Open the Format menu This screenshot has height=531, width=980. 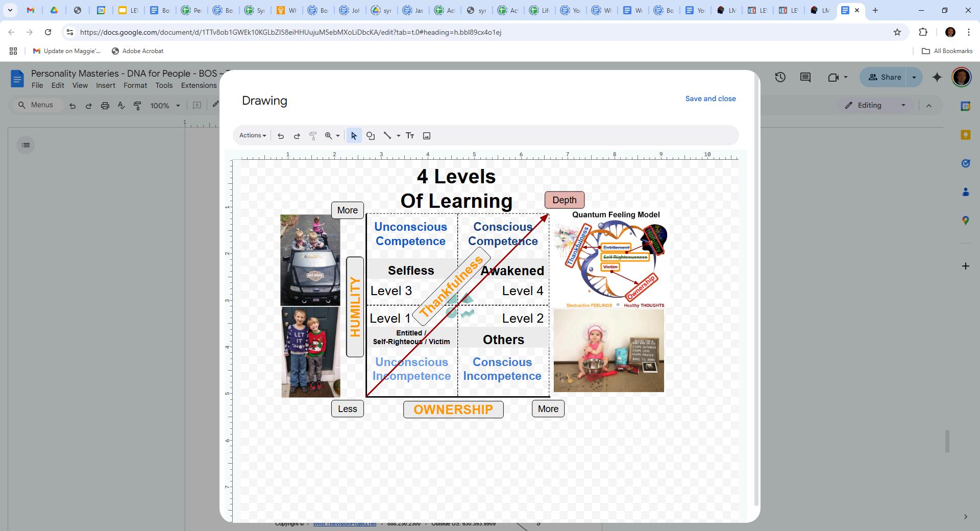(x=135, y=85)
